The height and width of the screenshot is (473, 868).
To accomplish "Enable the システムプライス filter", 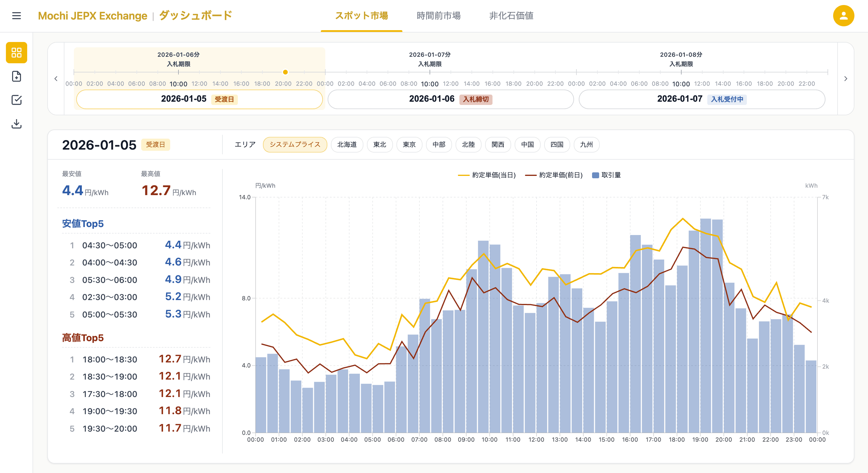I will pos(295,144).
